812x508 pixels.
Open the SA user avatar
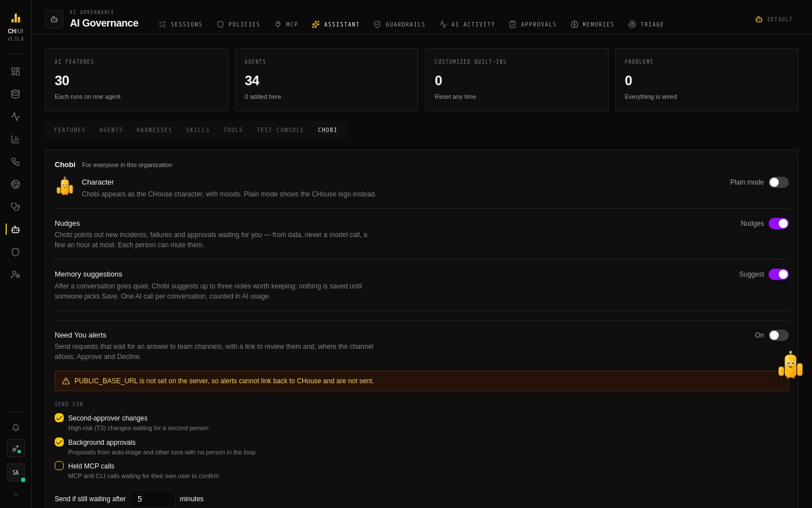pos(16,473)
